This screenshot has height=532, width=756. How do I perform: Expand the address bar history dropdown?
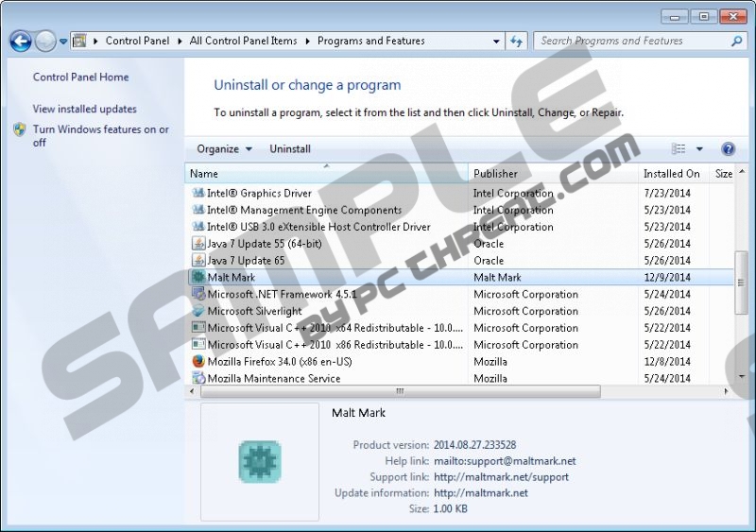tap(497, 41)
